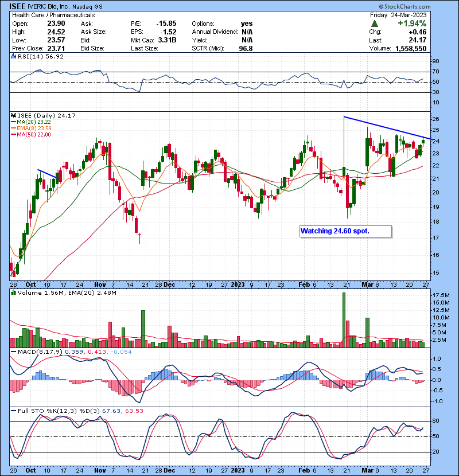Click the RSI line icon beside RSI(14)
The image size is (459, 476).
[x=13, y=56]
